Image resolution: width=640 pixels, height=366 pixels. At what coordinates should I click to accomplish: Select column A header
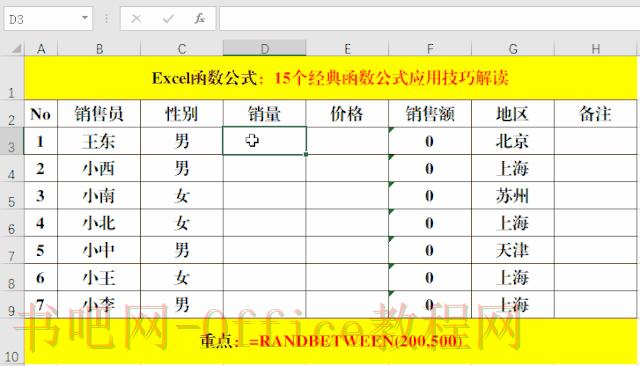click(41, 49)
